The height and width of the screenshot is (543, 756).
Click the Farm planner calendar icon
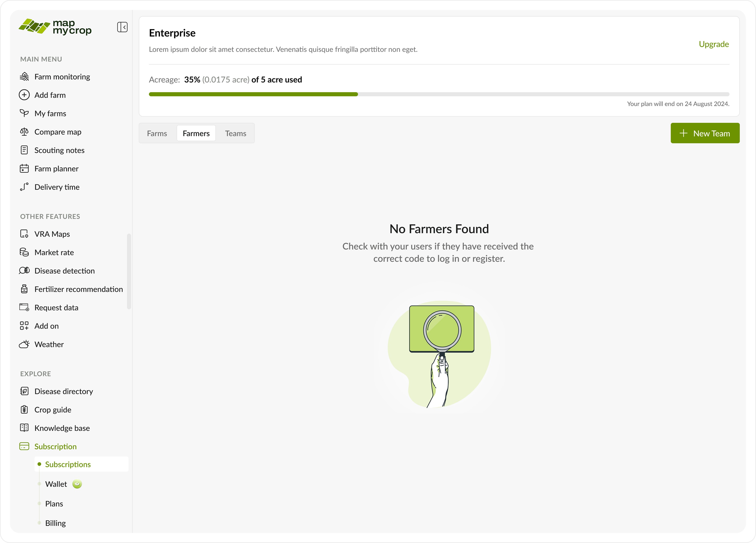(24, 169)
